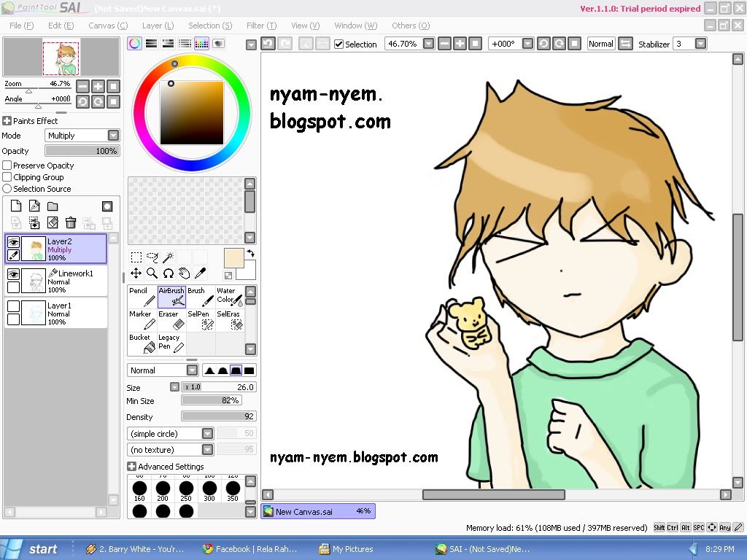Open the Others menu
Image resolution: width=747 pixels, height=560 pixels.
[x=411, y=26]
